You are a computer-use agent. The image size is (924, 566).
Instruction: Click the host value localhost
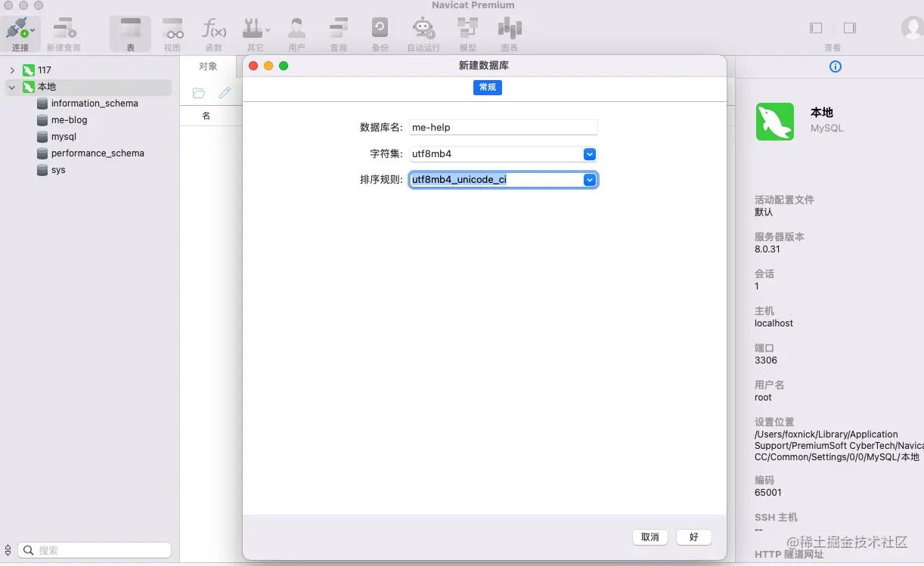pos(774,323)
